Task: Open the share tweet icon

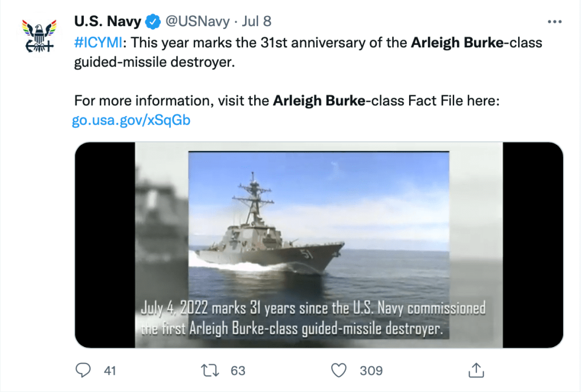Action: (475, 370)
